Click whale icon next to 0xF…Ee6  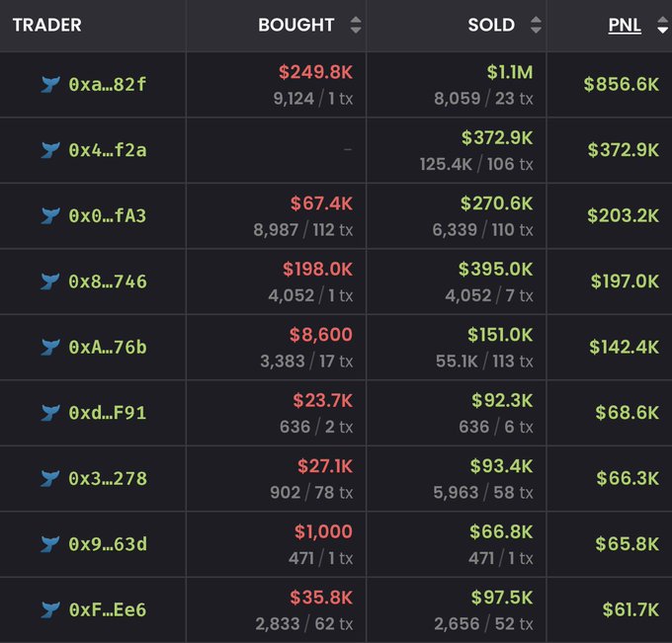point(50,609)
